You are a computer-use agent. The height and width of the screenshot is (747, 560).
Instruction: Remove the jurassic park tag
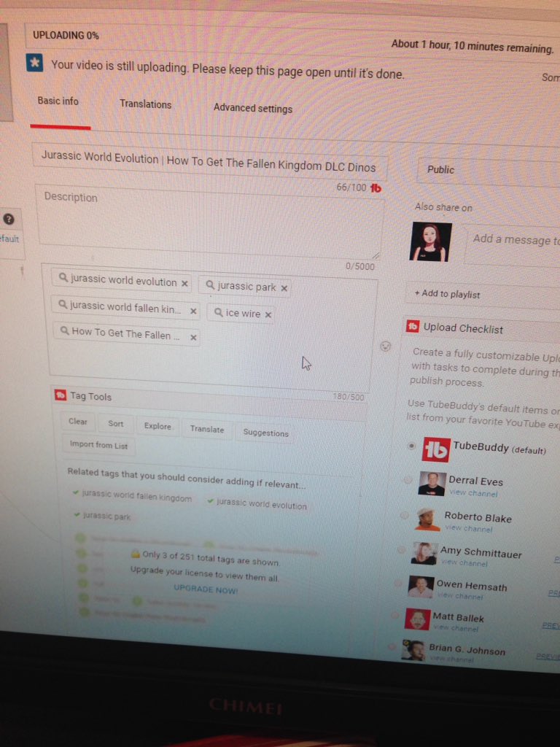pos(284,288)
